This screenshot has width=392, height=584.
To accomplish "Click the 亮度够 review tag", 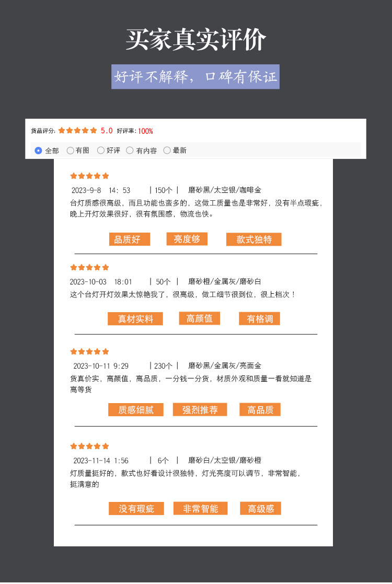I will 187,239.
